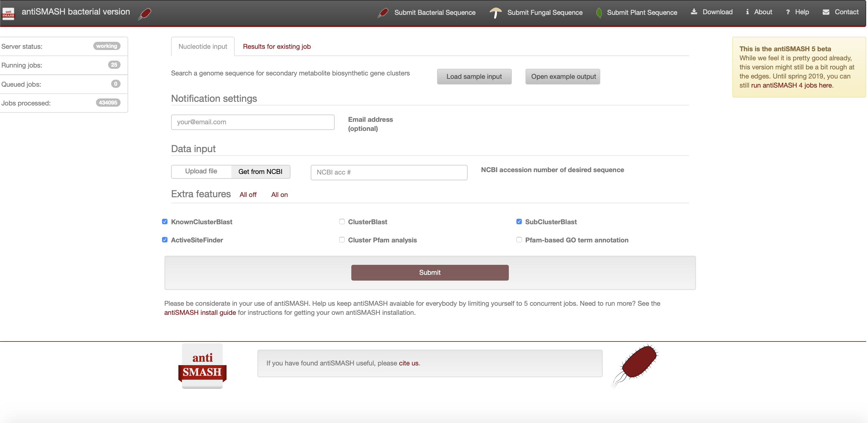Click the mushroom icon for fungal sequence
The width and height of the screenshot is (868, 423).
pos(495,13)
